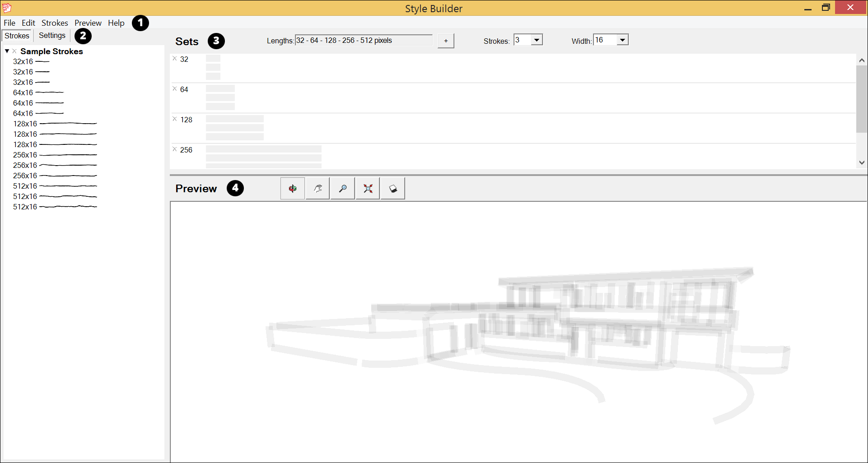Image resolution: width=868 pixels, height=463 pixels.
Task: Click the + button next to Lengths
Action: pyautogui.click(x=445, y=41)
